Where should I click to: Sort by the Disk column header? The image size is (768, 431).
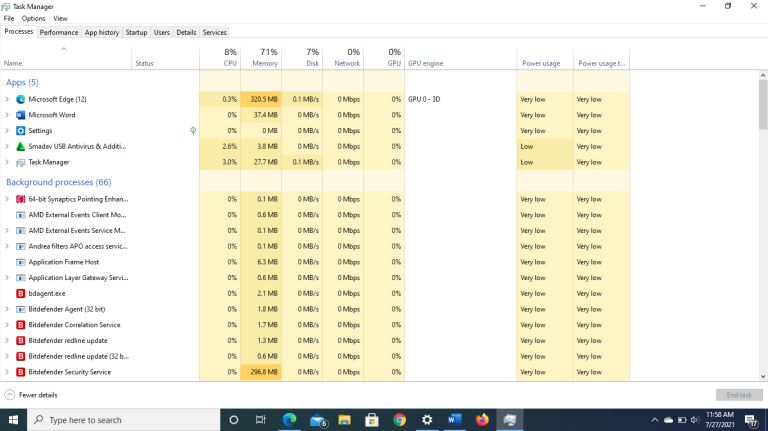pos(302,58)
